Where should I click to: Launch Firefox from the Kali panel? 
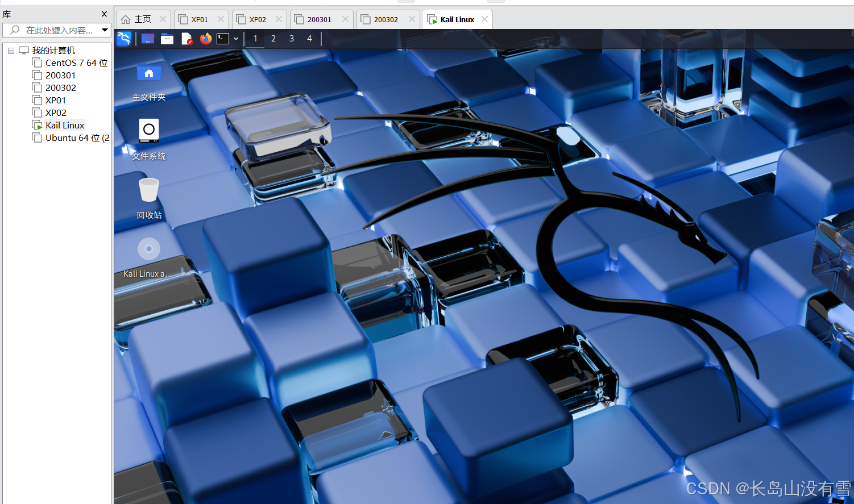pos(206,39)
